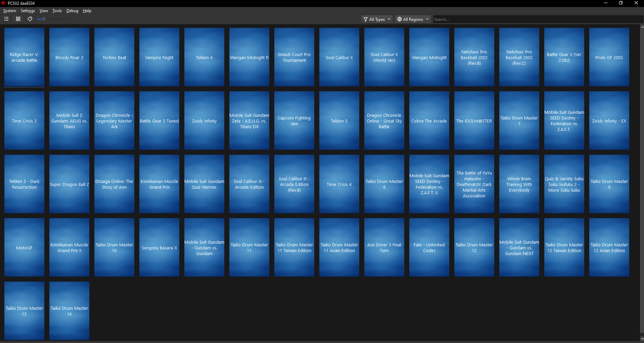Select Dragon Chronicle Online - Great Sky Battle cover
The height and width of the screenshot is (343, 644).
click(x=384, y=121)
